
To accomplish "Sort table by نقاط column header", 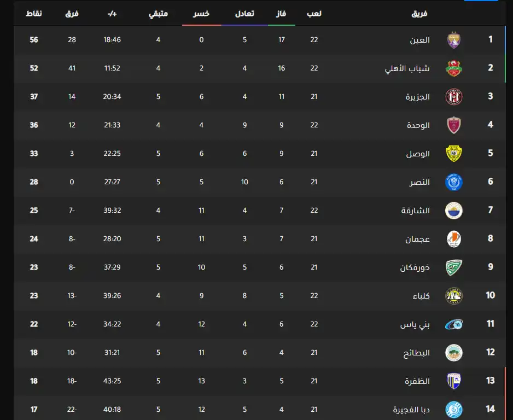I will (34, 14).
